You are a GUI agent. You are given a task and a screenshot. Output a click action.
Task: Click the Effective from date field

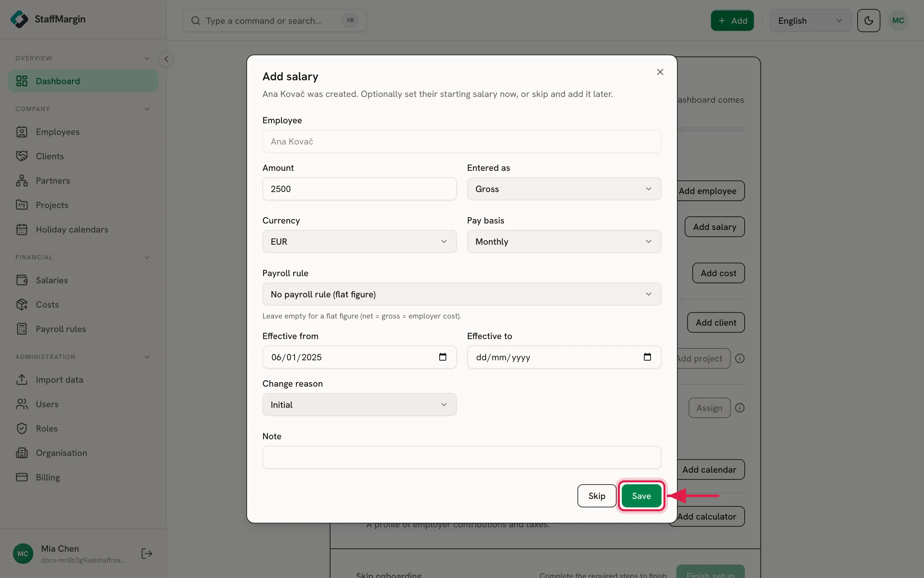click(359, 357)
